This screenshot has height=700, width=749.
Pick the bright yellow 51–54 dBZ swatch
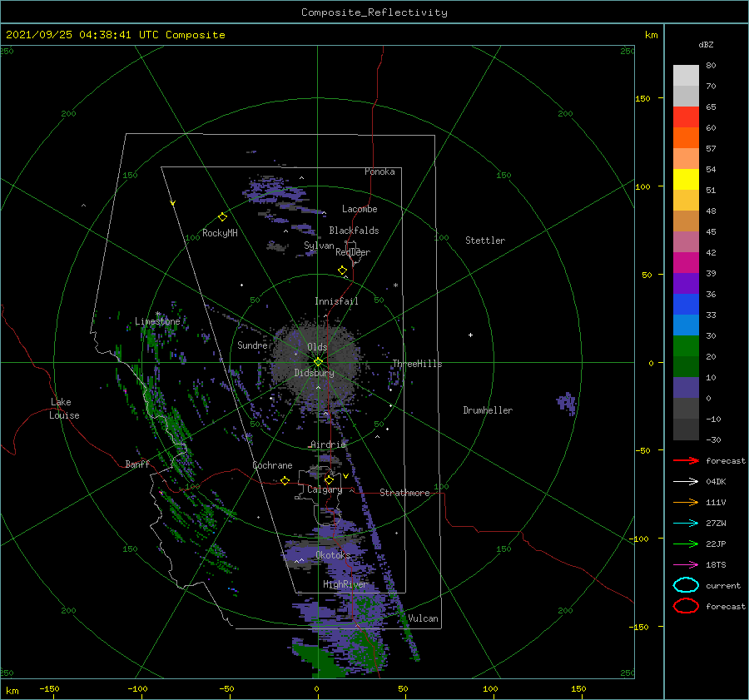coord(686,180)
